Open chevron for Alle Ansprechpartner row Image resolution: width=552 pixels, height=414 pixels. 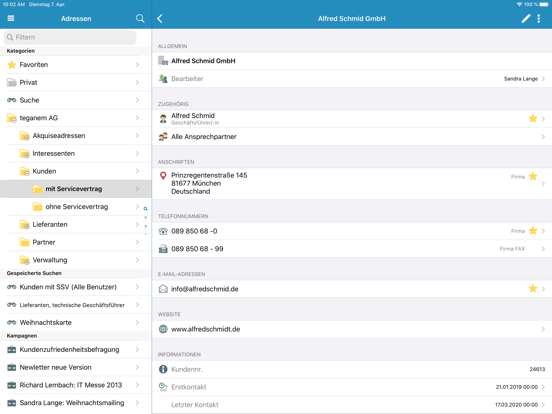tap(543, 137)
